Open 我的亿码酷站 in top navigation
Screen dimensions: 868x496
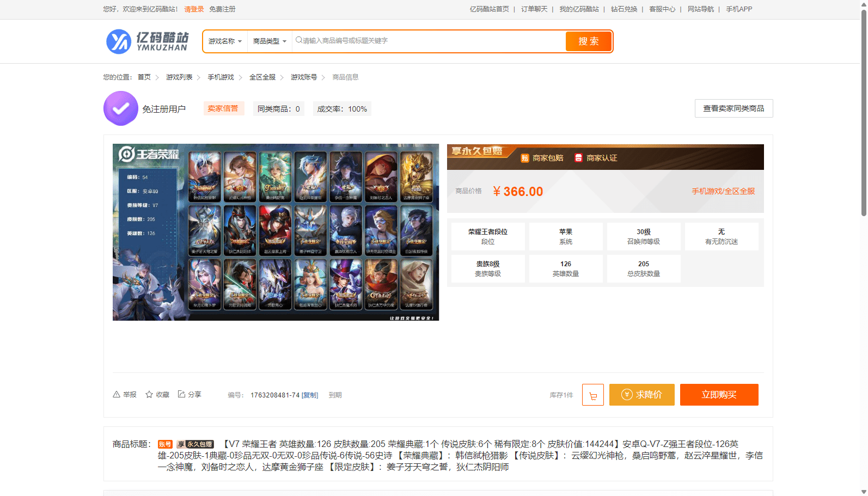tap(579, 9)
